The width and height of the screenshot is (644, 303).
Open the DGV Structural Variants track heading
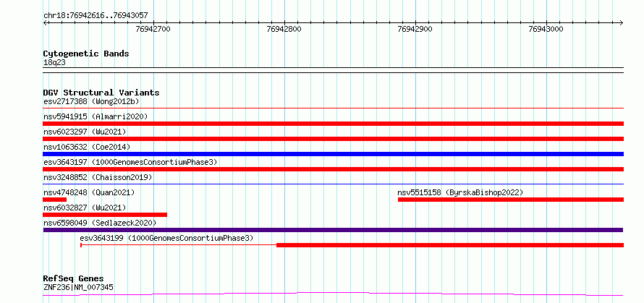(x=101, y=93)
